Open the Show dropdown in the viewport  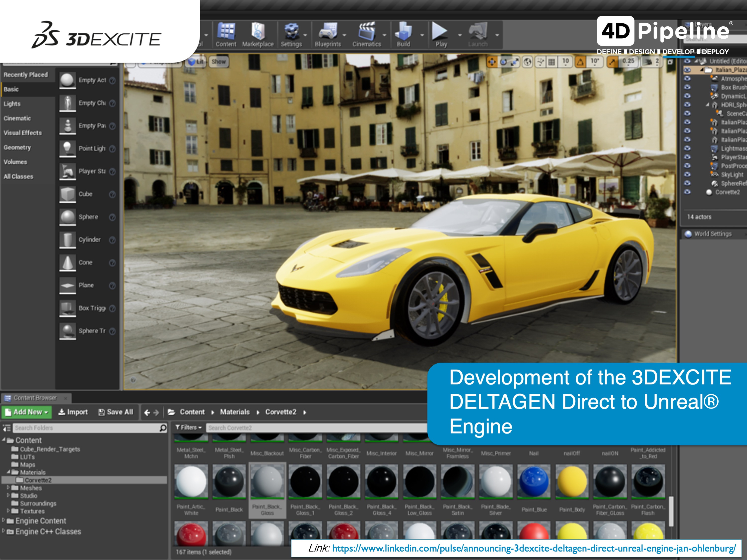(x=219, y=62)
